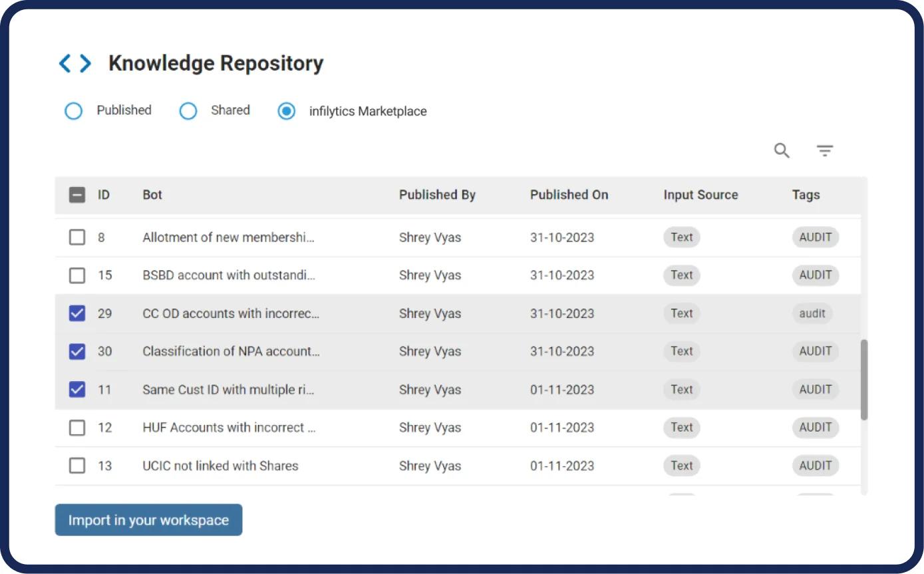Click 'UCIC not linked with Shares' bot name
This screenshot has width=924, height=574.
220,466
